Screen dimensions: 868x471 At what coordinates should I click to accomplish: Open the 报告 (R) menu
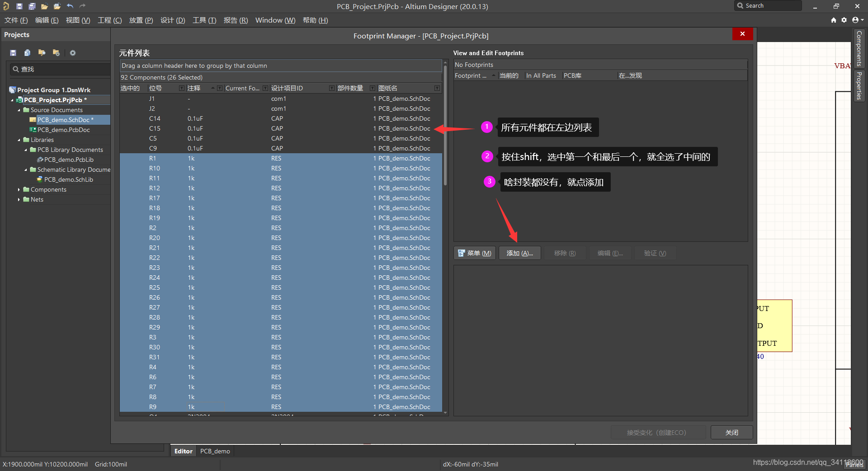(x=236, y=20)
